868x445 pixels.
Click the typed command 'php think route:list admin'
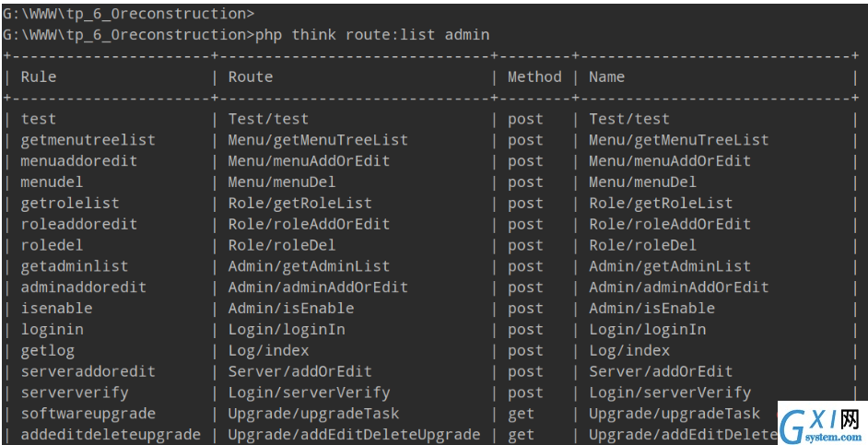(372, 35)
